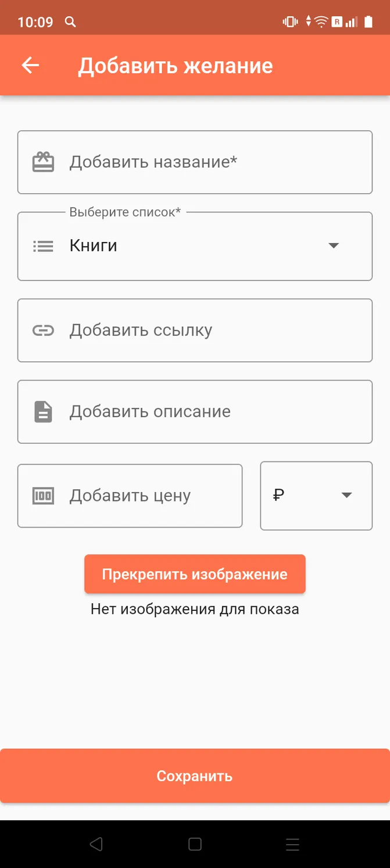Screen dimensions: 390x868
Task: Focus the Добавить цену field
Action: [x=130, y=496]
